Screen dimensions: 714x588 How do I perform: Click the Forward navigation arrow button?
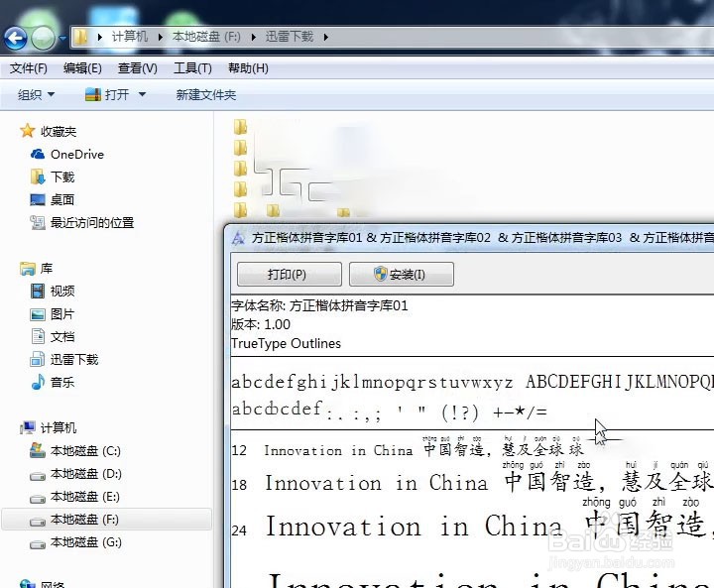[43, 39]
